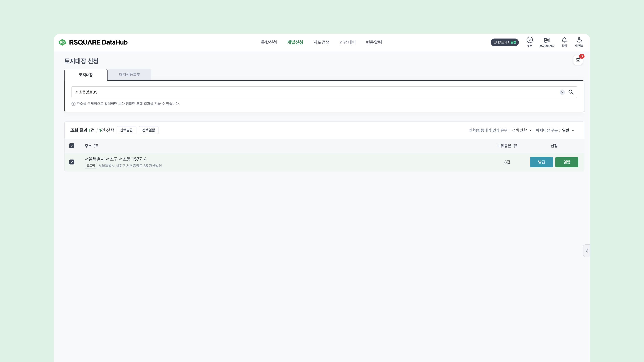Clear the search field with X icon
This screenshot has height=362, width=644.
pyautogui.click(x=562, y=92)
